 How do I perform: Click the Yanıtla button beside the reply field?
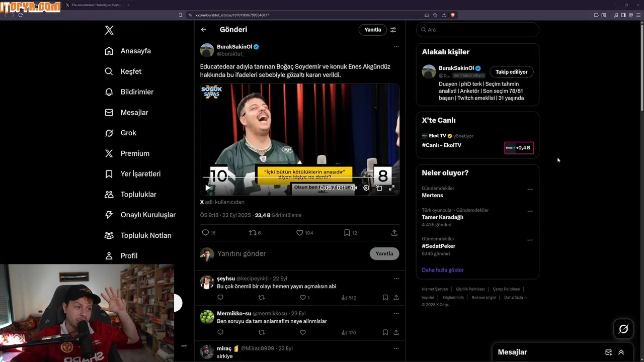(x=384, y=254)
